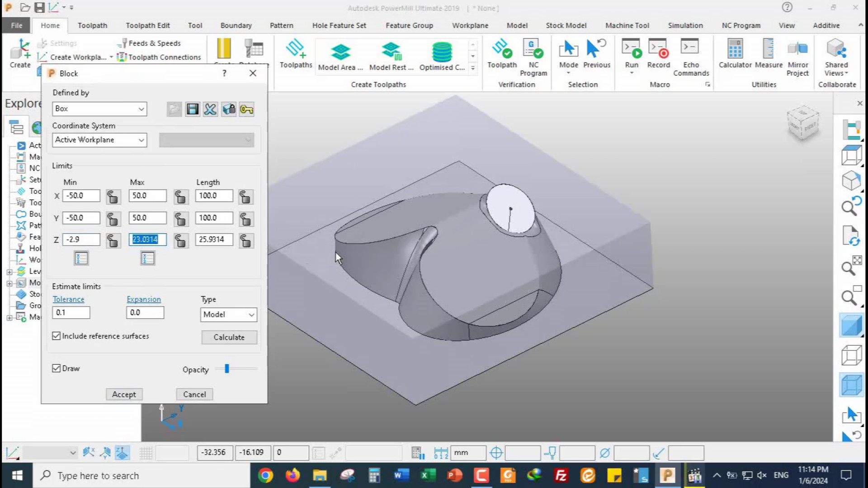Click Cancel in Block dialog
Image resolution: width=868 pixels, height=488 pixels.
[194, 394]
